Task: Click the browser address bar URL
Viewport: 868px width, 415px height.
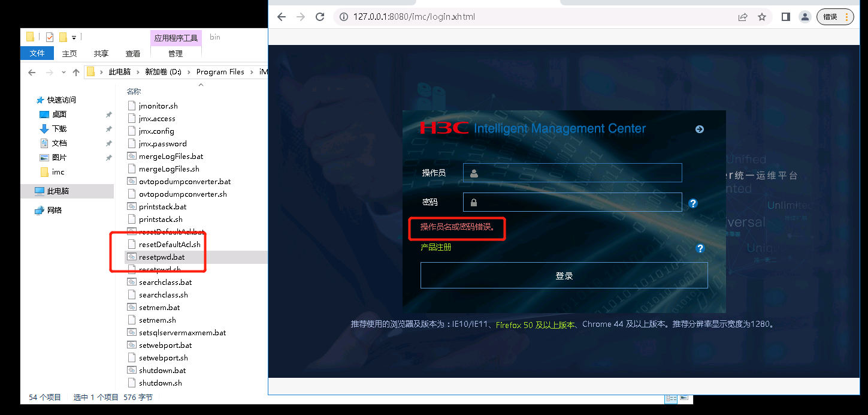Action: click(414, 17)
